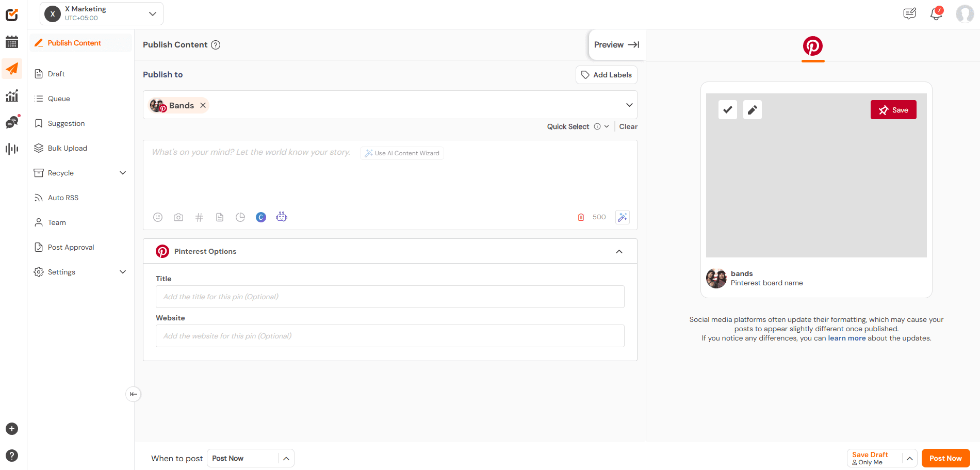Open the Post Approval section

tap(71, 247)
